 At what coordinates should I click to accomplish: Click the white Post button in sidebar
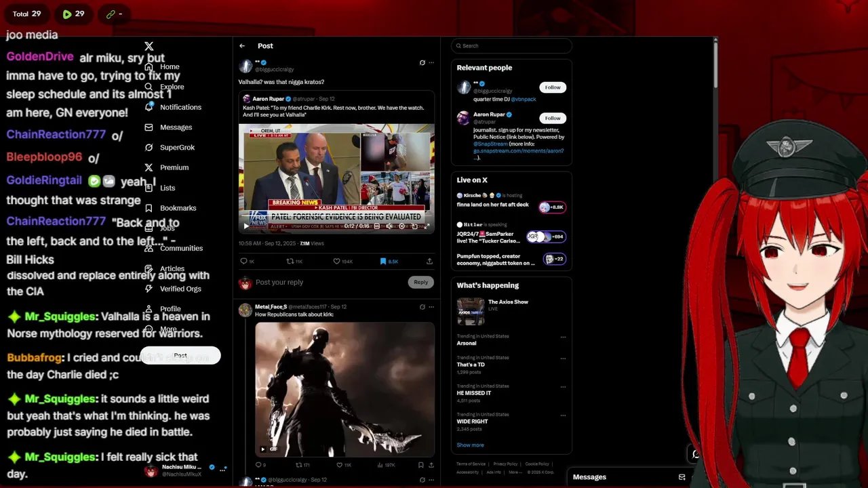coord(180,356)
